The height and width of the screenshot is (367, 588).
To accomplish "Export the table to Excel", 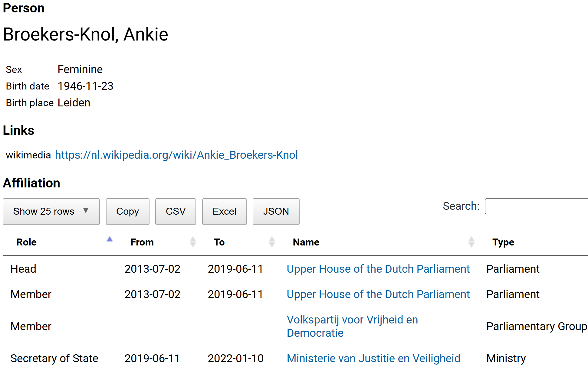I will (x=224, y=211).
